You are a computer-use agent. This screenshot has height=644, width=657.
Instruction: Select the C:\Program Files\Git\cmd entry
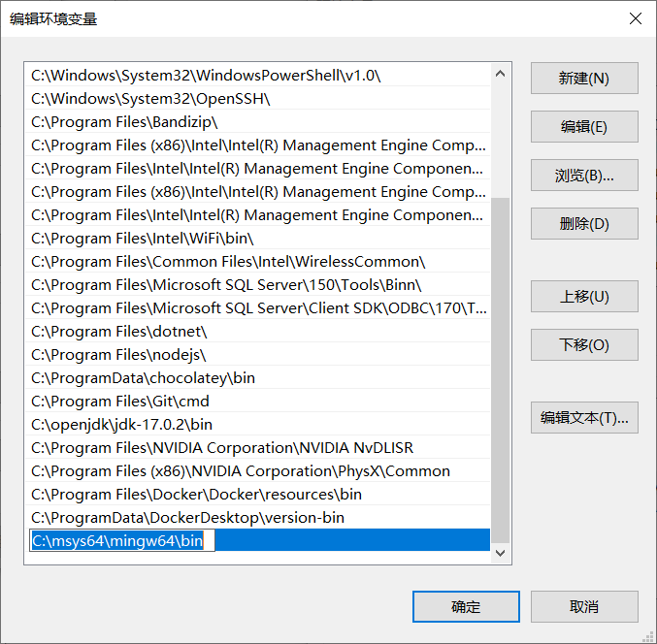[x=257, y=402]
